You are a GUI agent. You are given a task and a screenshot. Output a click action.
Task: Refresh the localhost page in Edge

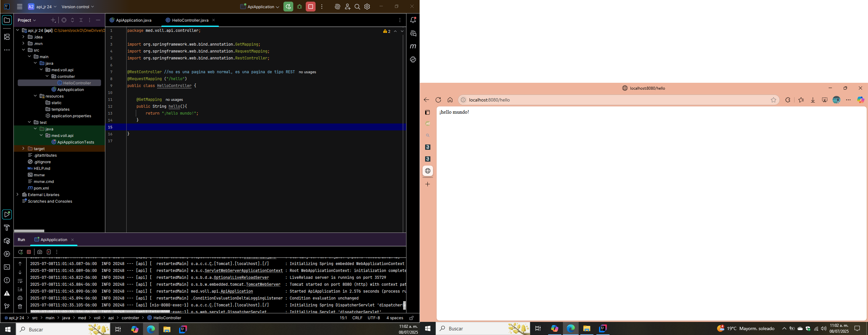click(x=438, y=100)
